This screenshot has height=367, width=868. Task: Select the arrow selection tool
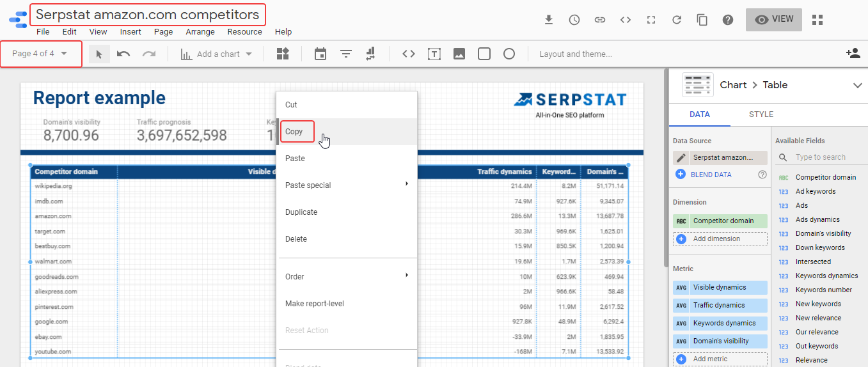(x=99, y=54)
